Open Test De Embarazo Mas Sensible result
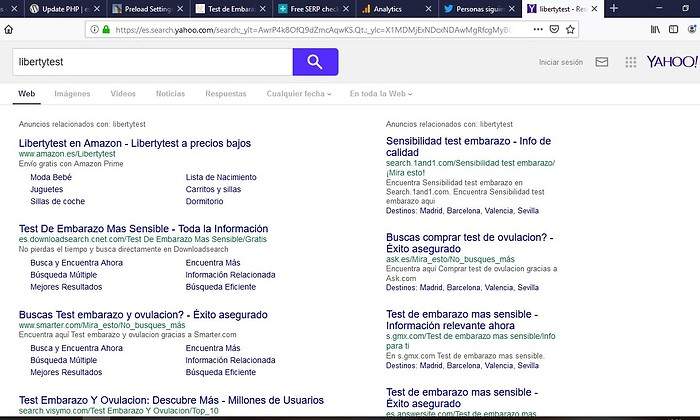700x420 pixels. 143,229
